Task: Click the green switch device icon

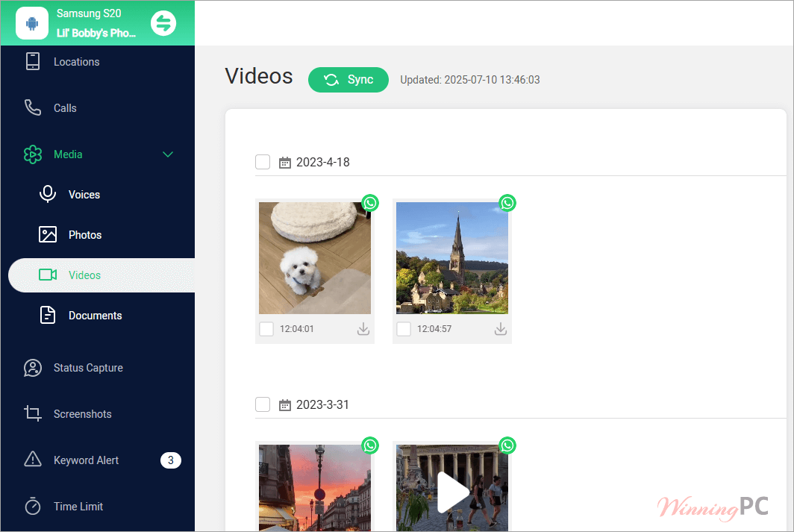Action: click(x=163, y=23)
